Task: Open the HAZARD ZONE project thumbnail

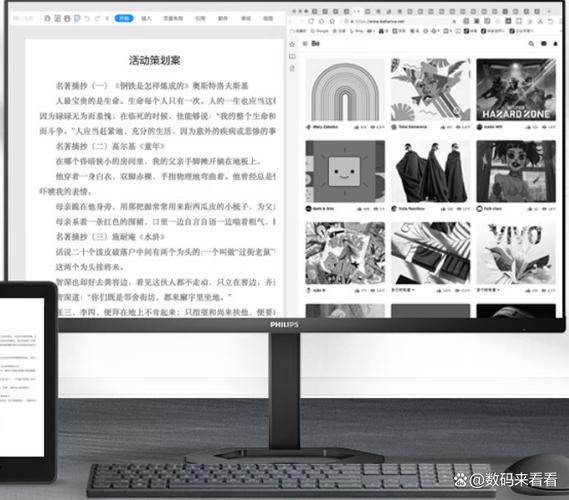Action: coord(516,90)
